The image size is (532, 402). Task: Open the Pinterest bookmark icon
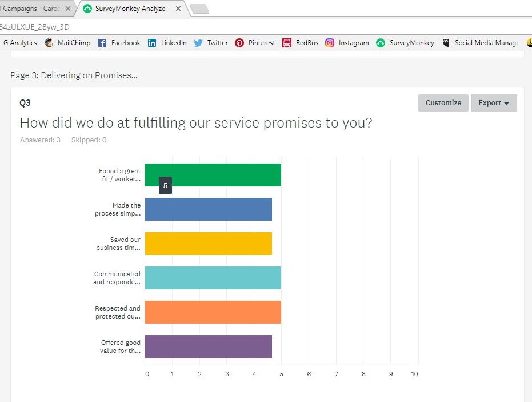pos(239,43)
